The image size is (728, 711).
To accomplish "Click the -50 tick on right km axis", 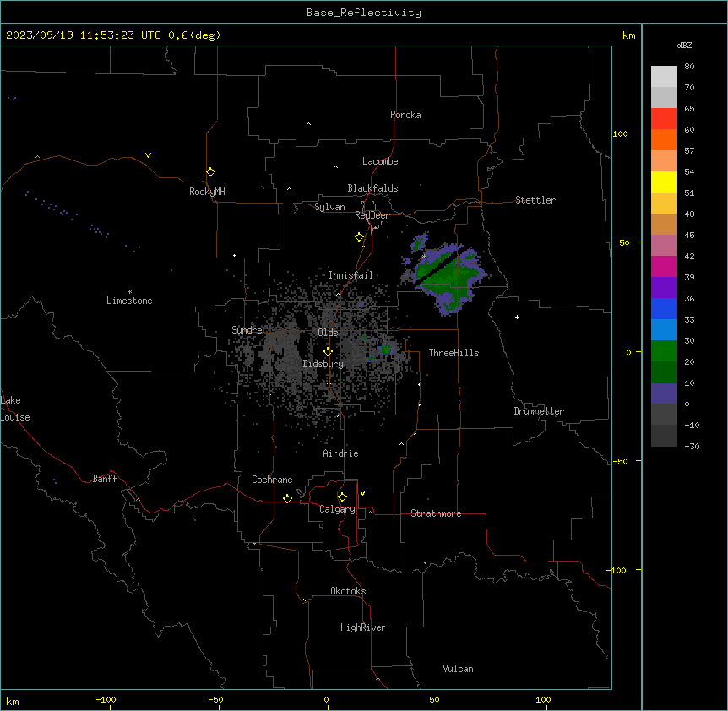I will (x=620, y=461).
